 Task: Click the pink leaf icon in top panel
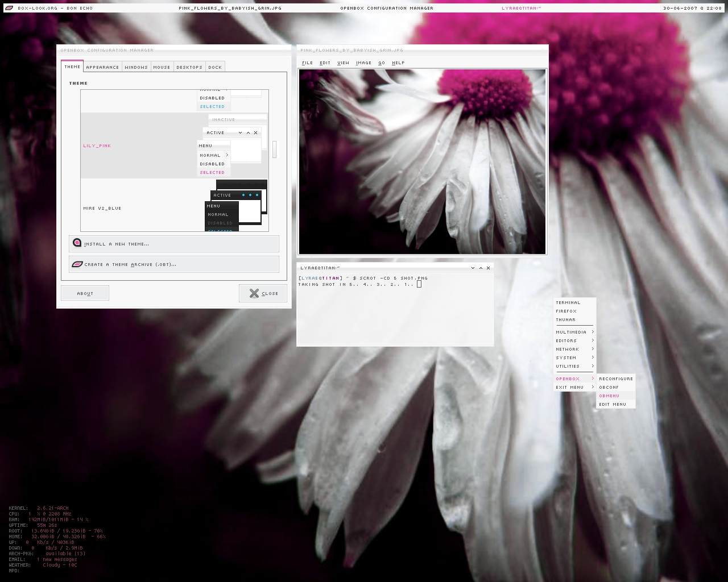[x=9, y=8]
